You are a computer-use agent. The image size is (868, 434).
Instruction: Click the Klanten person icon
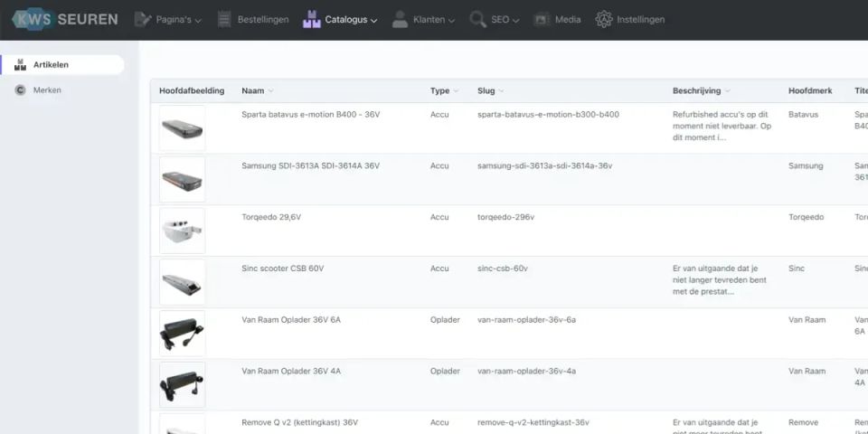pos(400,19)
